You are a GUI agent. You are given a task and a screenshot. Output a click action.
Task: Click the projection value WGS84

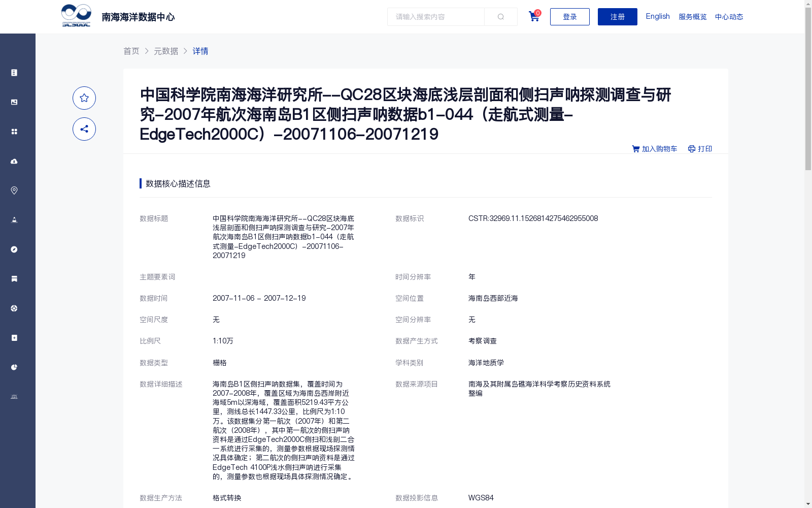point(481,498)
